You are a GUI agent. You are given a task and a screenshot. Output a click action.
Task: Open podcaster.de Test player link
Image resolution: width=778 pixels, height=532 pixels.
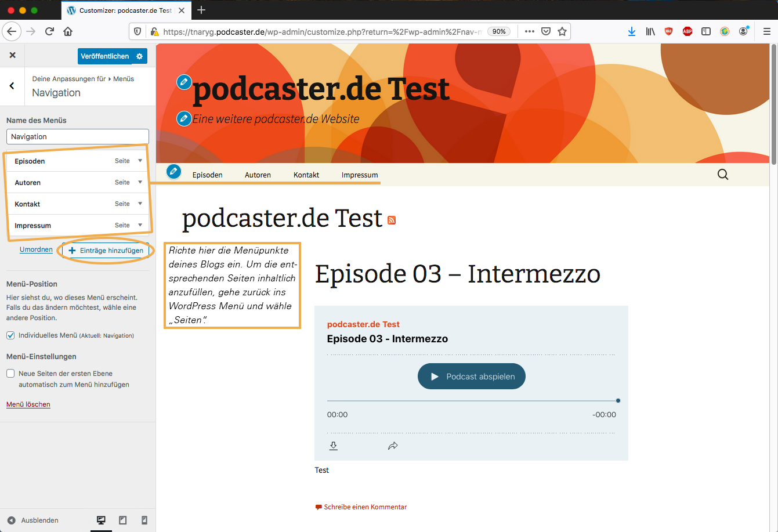coord(363,324)
